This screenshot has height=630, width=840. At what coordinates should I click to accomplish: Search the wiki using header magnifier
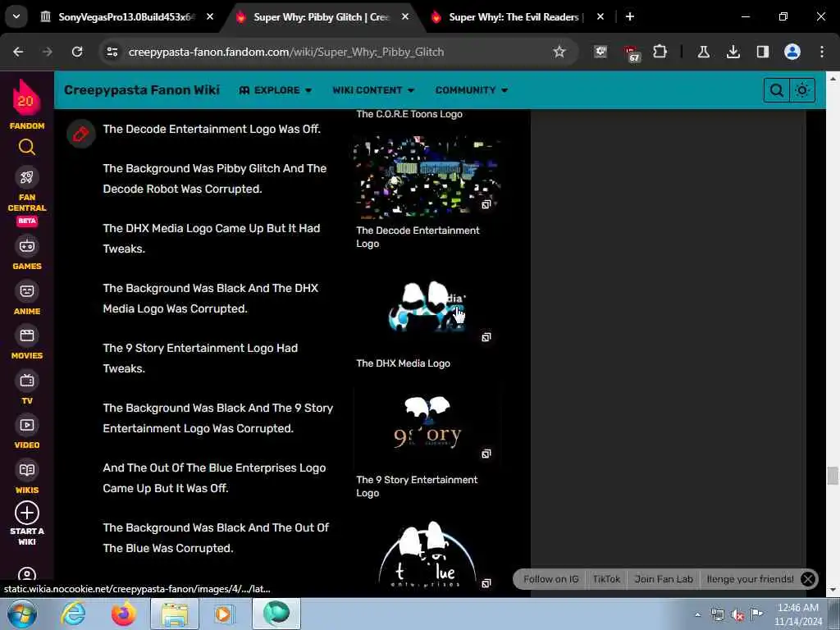click(x=776, y=90)
